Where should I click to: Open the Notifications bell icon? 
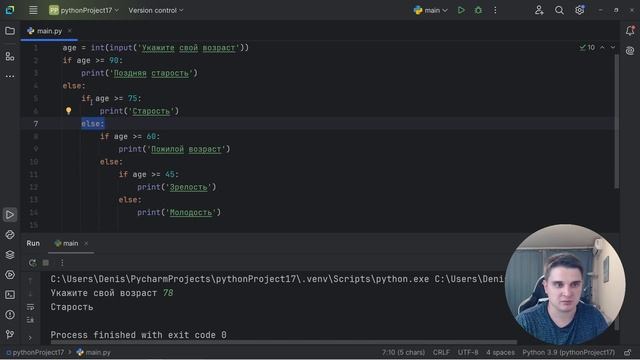[630, 31]
